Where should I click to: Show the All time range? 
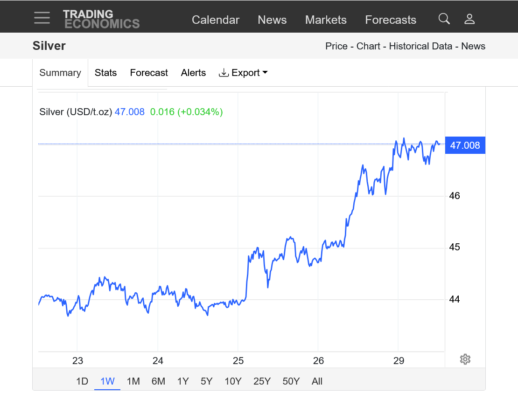317,381
